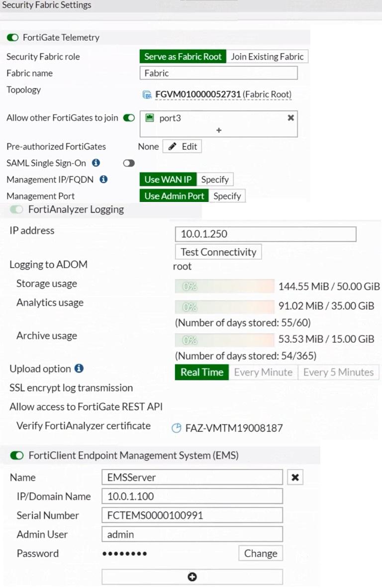The width and height of the screenshot is (382, 588).
Task: Click the port3 interface icon
Action: tap(149, 118)
